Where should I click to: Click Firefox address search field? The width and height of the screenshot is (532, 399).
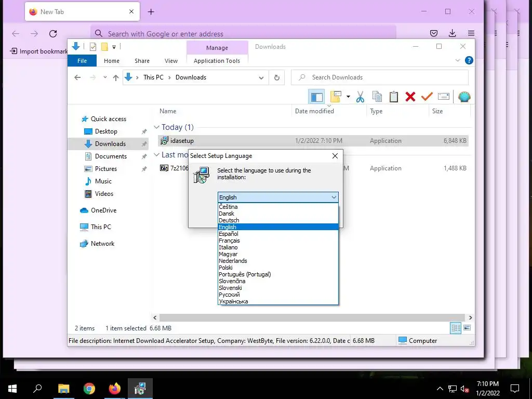243,34
